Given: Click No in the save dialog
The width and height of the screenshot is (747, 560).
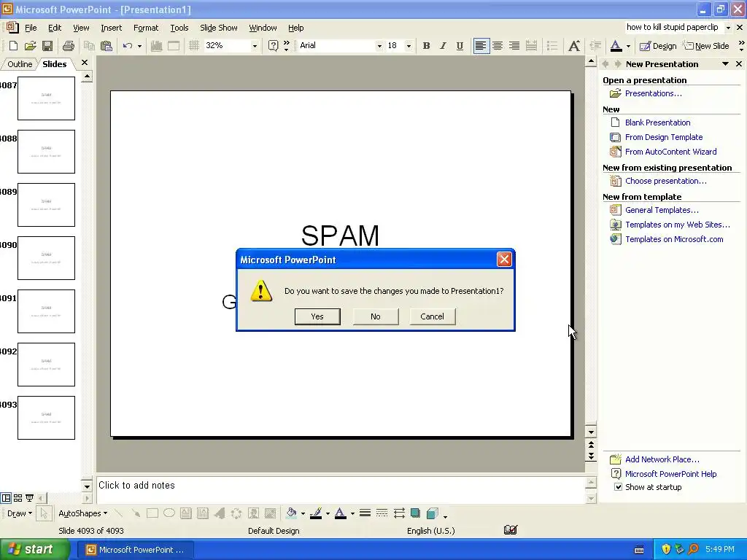Looking at the screenshot, I should coord(376,316).
